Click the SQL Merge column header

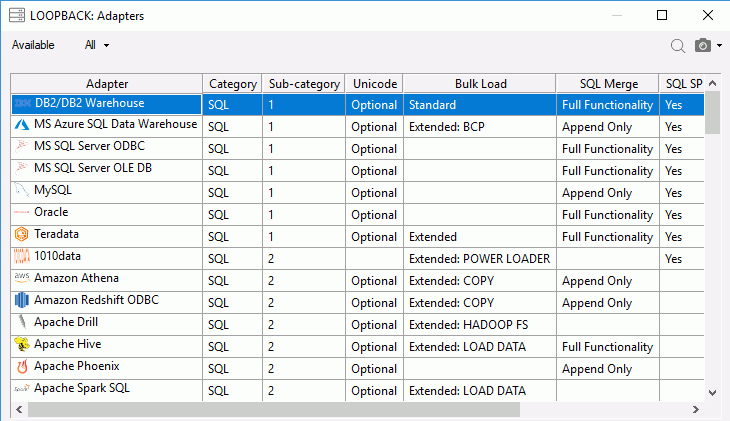608,84
